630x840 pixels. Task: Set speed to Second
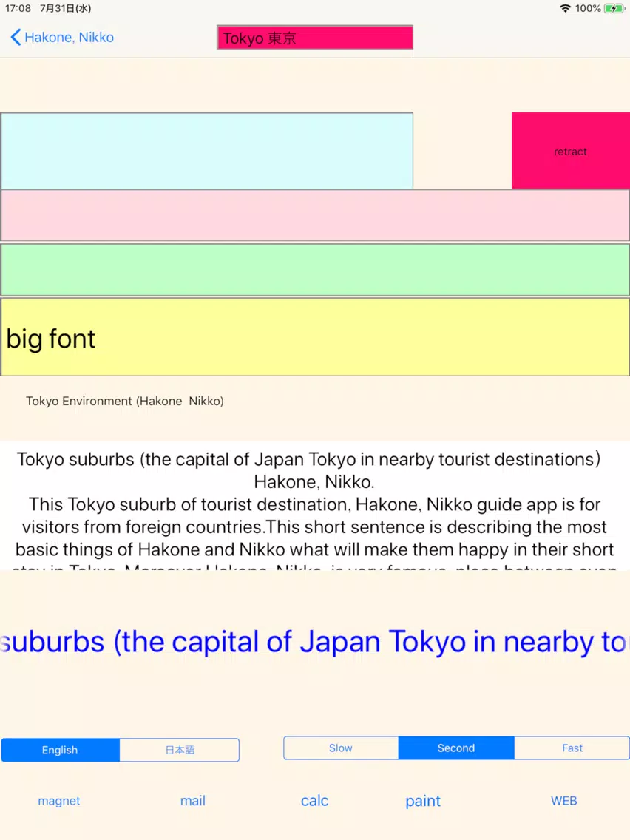[x=456, y=748]
